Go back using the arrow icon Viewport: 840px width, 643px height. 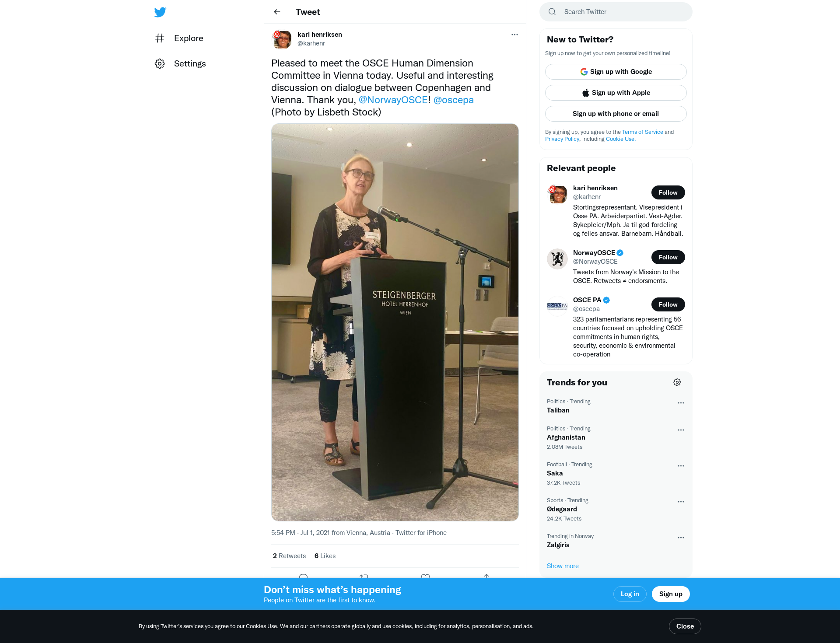point(277,12)
